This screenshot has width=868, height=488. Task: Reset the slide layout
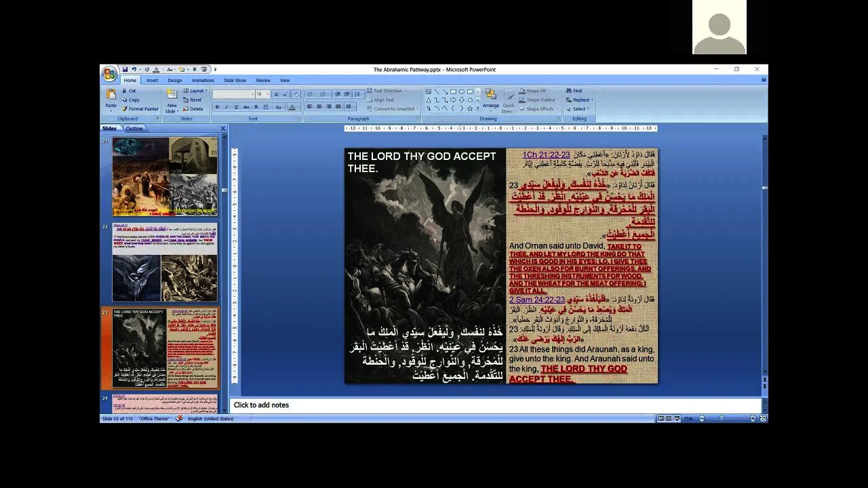tap(192, 100)
